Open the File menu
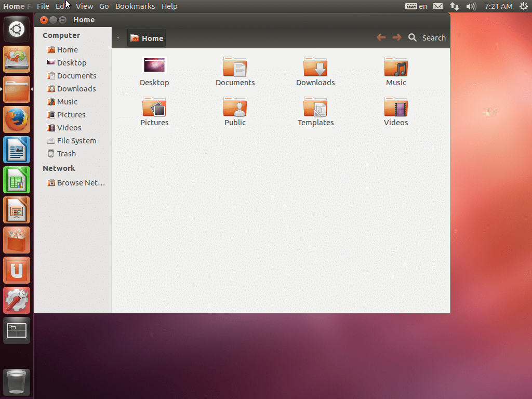This screenshot has height=399, width=532. pyautogui.click(x=43, y=6)
